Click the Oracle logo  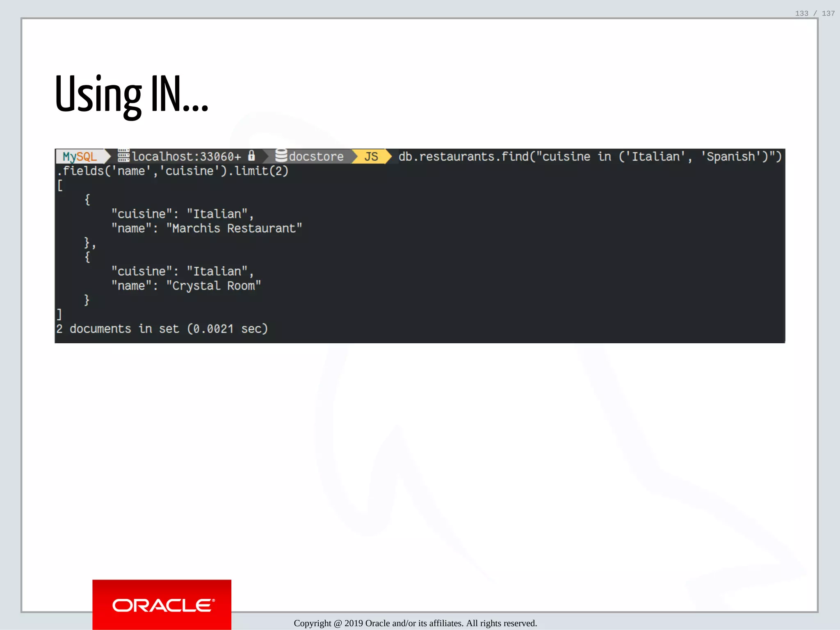(162, 605)
